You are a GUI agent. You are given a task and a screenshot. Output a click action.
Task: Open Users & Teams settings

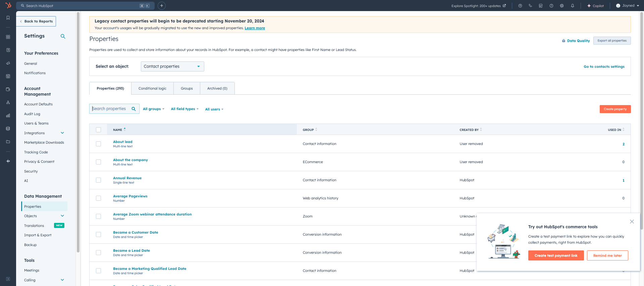pyautogui.click(x=36, y=123)
